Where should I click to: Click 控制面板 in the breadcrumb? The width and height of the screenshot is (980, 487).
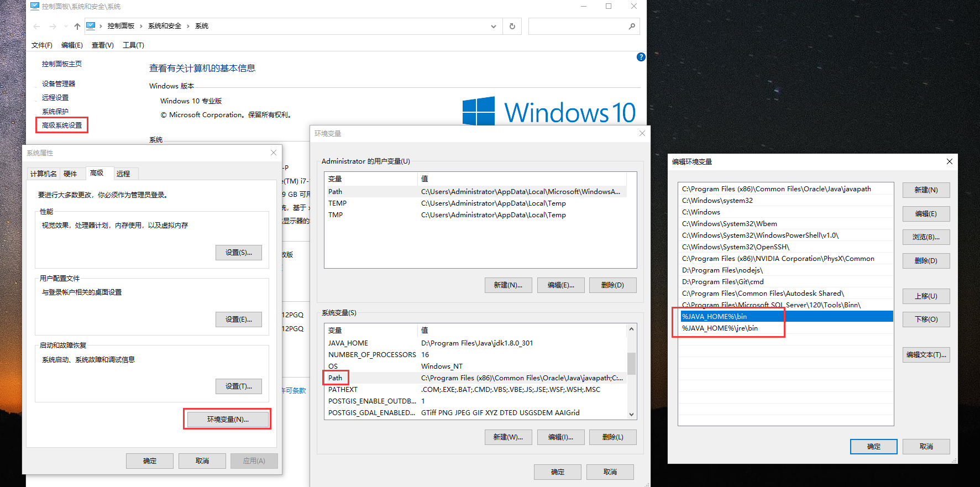(121, 26)
